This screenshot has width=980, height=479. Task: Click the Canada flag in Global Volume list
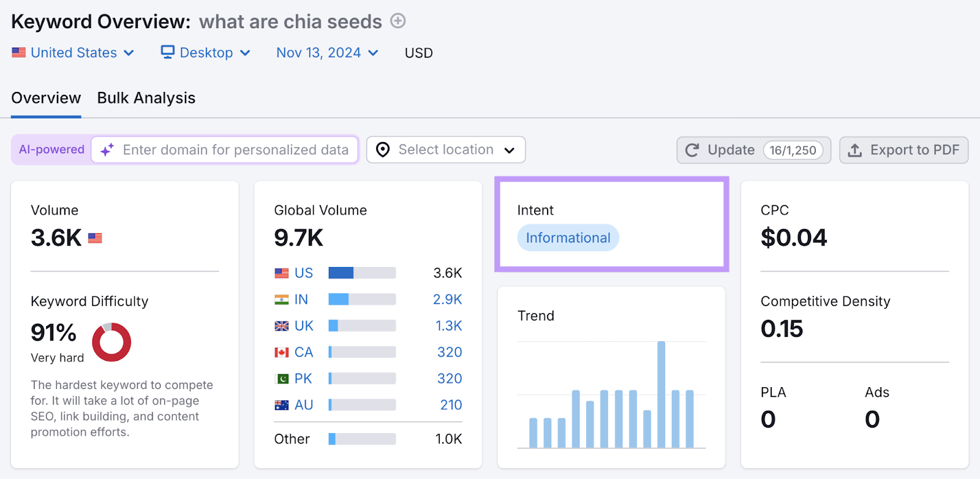pyautogui.click(x=282, y=352)
